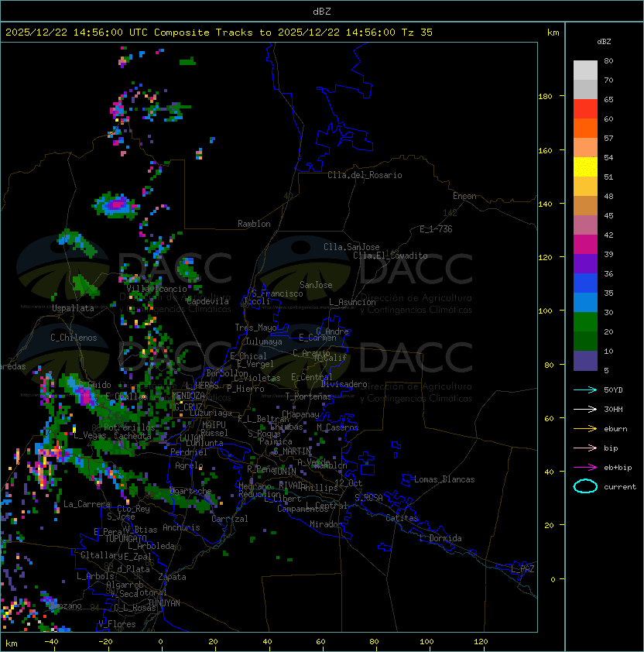Click the 'dBZ' title at top
This screenshot has width=644, height=652.
tap(322, 12)
